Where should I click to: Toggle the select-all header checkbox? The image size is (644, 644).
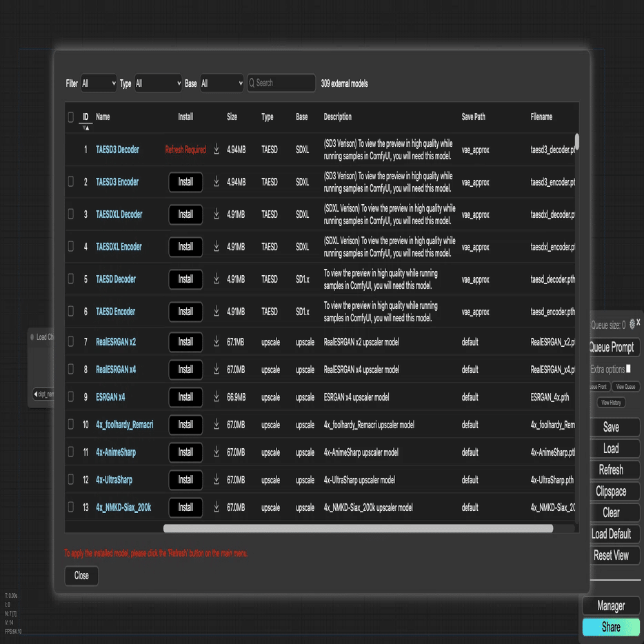(70, 117)
